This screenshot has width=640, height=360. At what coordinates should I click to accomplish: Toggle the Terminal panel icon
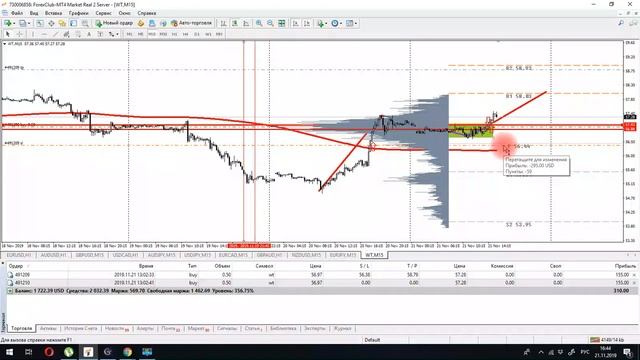73,23
